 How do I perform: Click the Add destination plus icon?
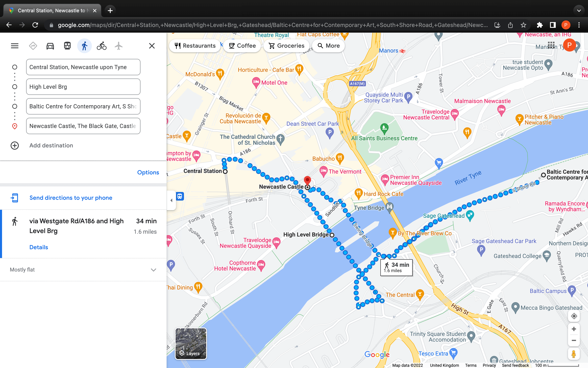pos(14,146)
